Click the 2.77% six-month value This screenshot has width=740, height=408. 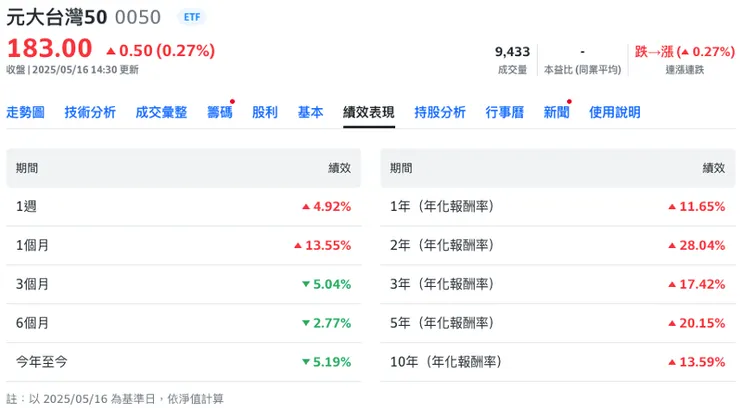(327, 323)
